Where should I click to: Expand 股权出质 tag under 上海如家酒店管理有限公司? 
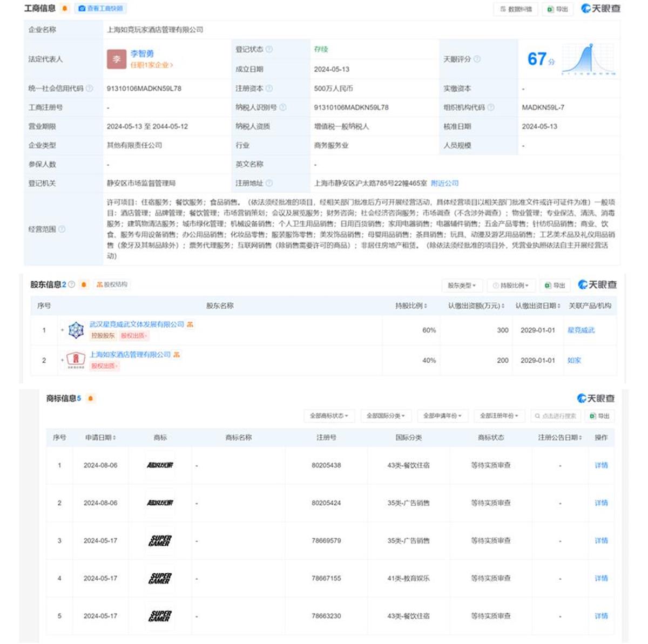point(104,366)
